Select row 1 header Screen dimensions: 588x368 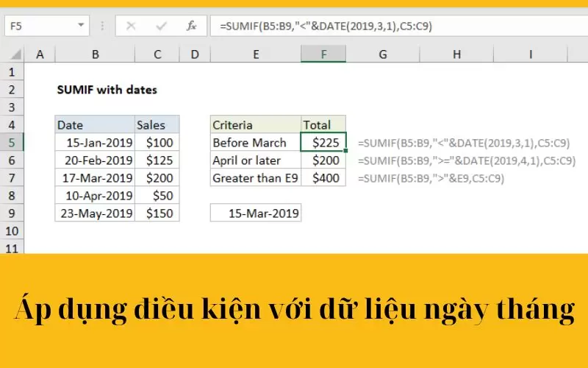pyautogui.click(x=12, y=71)
